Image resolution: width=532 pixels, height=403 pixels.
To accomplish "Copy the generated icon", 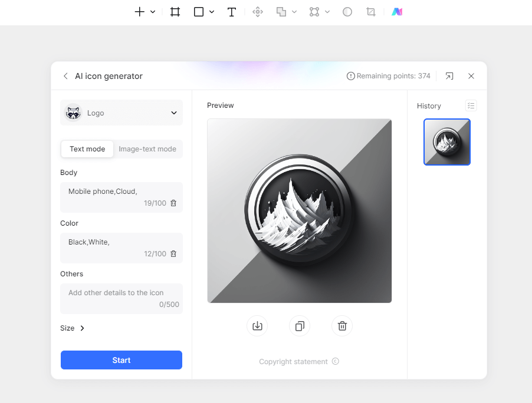I will [300, 326].
